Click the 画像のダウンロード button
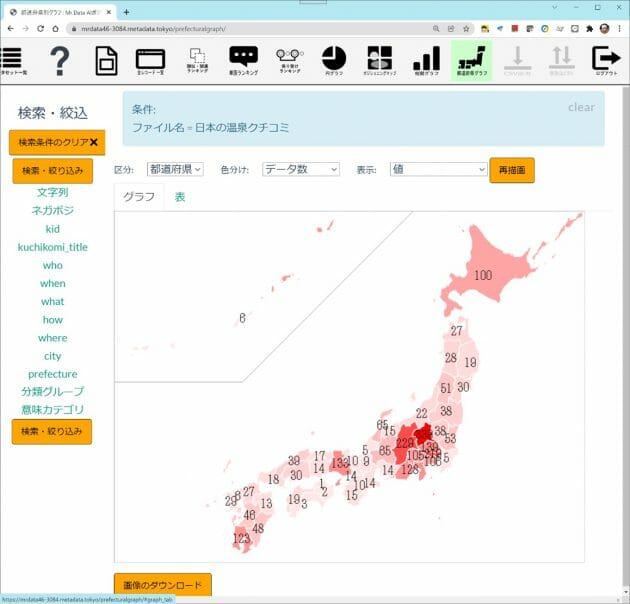 (163, 585)
